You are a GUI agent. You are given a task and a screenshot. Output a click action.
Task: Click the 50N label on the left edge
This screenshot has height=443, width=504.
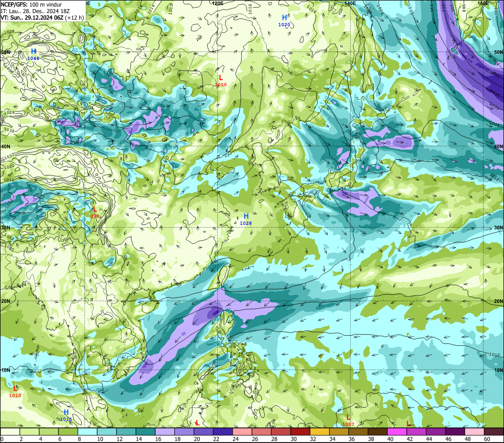click(x=6, y=52)
